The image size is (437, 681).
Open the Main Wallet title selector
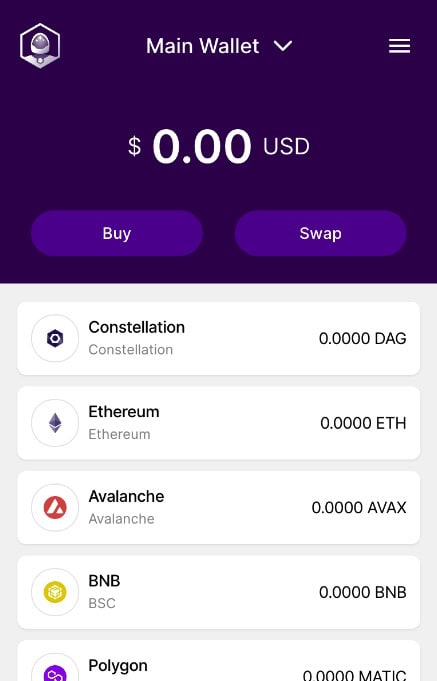point(219,46)
